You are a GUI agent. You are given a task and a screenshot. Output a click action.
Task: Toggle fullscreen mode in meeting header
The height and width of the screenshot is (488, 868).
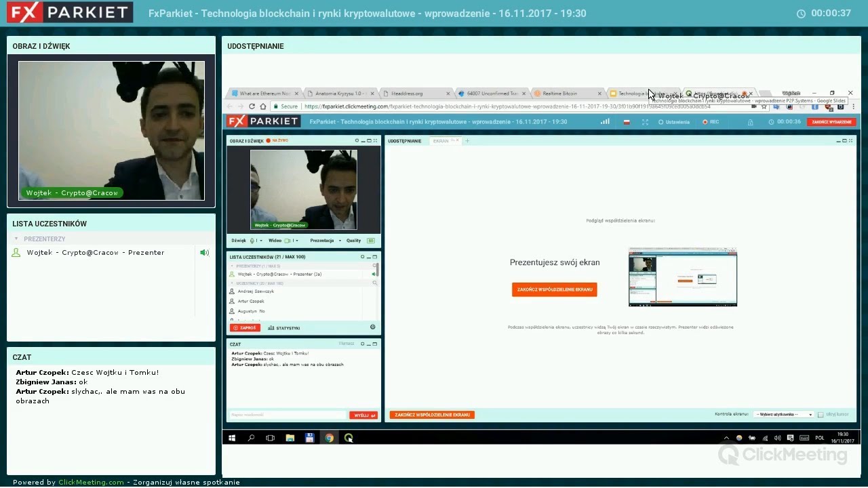coord(645,122)
